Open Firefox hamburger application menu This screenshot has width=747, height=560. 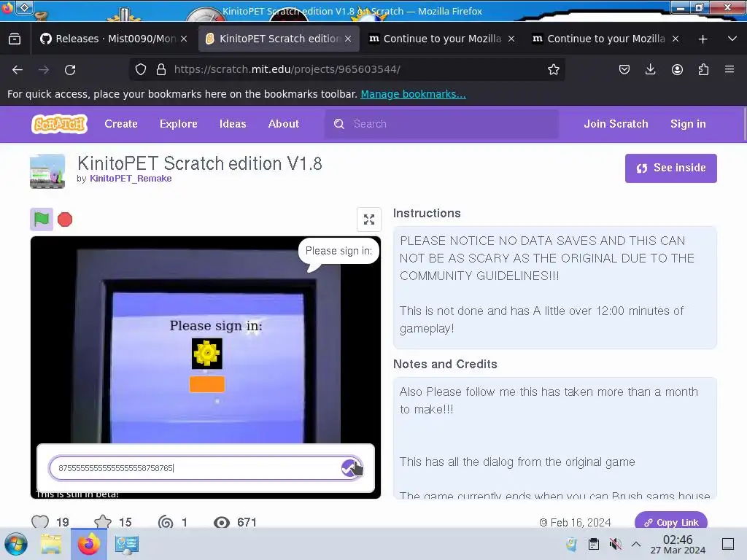pos(729,69)
